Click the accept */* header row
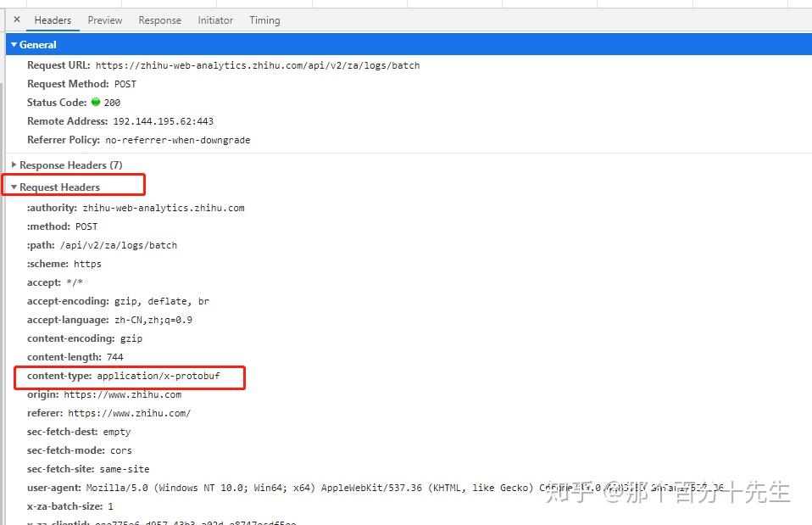The width and height of the screenshot is (812, 525). tap(55, 282)
